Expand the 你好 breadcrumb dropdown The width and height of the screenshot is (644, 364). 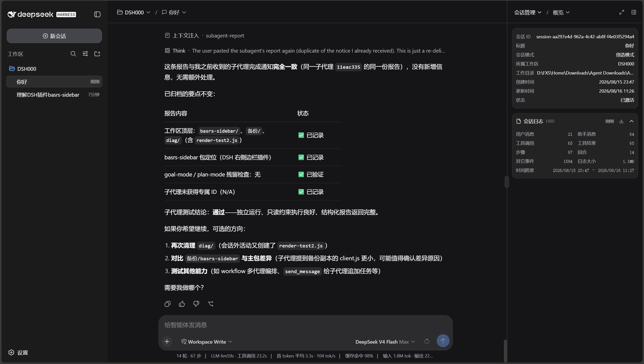[x=174, y=12]
